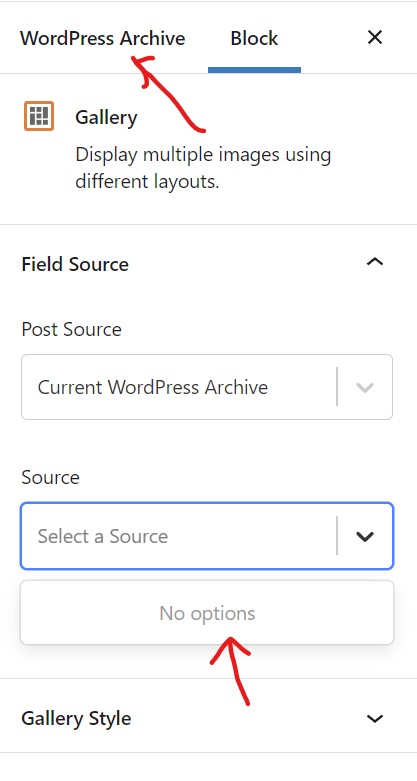Click the Current WordPress Archive value text
Image resolution: width=417 pixels, height=781 pixels.
[153, 388]
